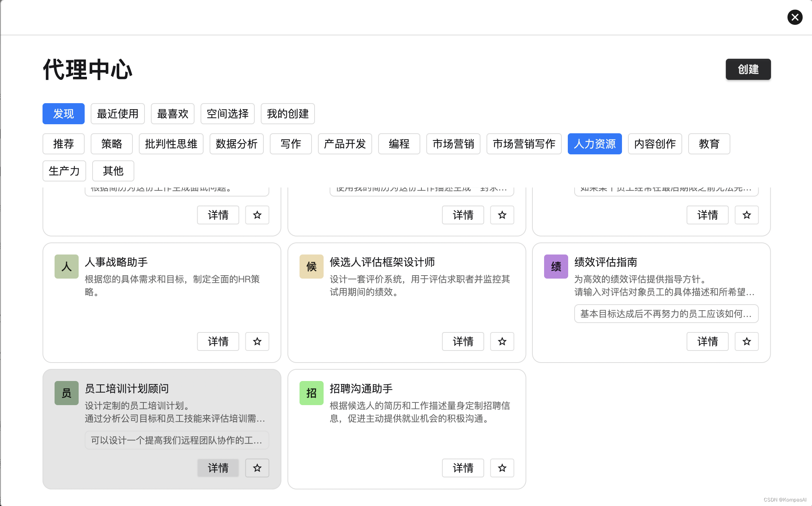Filter by the 批判性思维 category
The height and width of the screenshot is (506, 812).
(x=171, y=144)
